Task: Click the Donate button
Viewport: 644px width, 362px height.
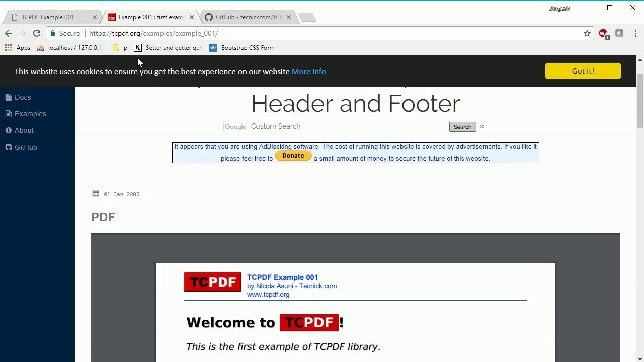Action: pos(293,156)
